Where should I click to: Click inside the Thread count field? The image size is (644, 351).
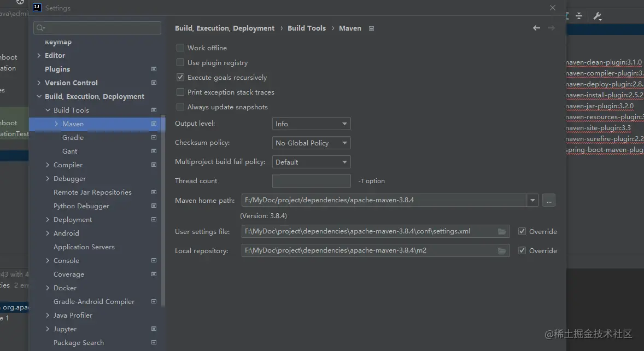[x=311, y=180]
